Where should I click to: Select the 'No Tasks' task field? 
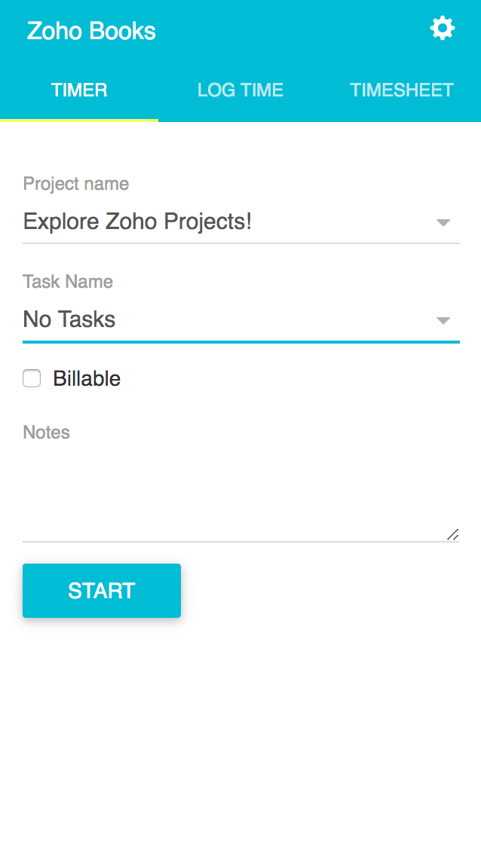pyautogui.click(x=226, y=319)
